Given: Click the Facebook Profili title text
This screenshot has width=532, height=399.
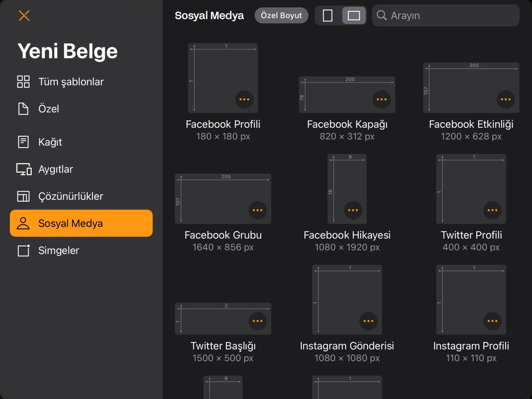Looking at the screenshot, I should tap(223, 124).
